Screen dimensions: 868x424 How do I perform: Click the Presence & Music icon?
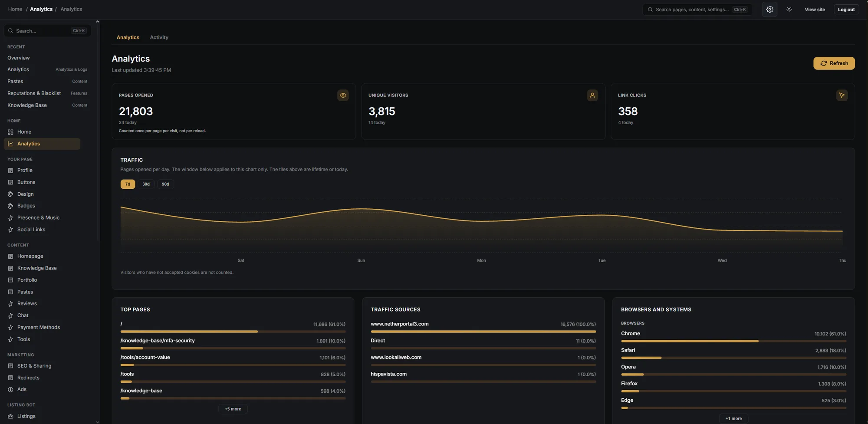(10, 218)
